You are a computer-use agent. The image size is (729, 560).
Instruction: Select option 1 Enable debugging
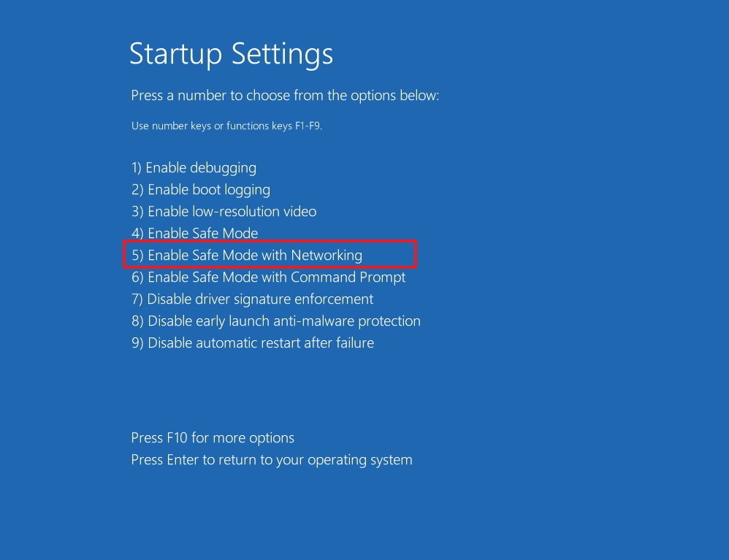(194, 168)
